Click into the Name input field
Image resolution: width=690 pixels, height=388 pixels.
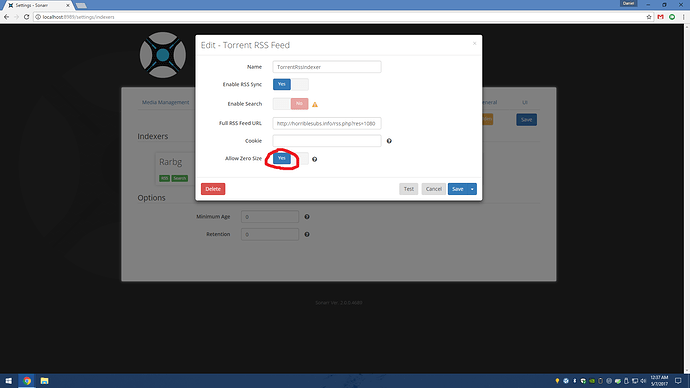point(327,67)
